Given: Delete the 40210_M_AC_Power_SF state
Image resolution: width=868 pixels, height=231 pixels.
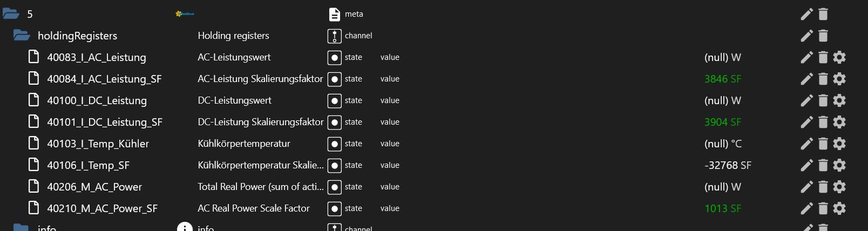Looking at the screenshot, I should coord(823,208).
